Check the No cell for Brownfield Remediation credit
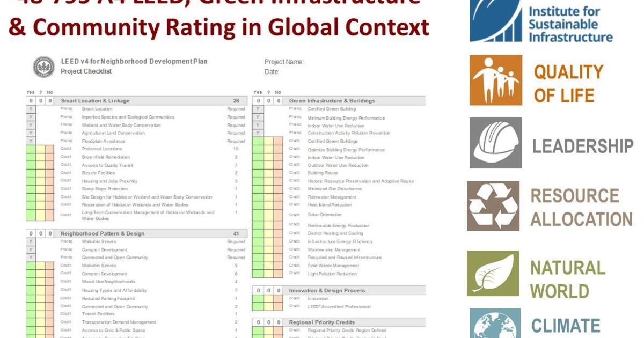The height and width of the screenshot is (338, 644). coord(49,157)
